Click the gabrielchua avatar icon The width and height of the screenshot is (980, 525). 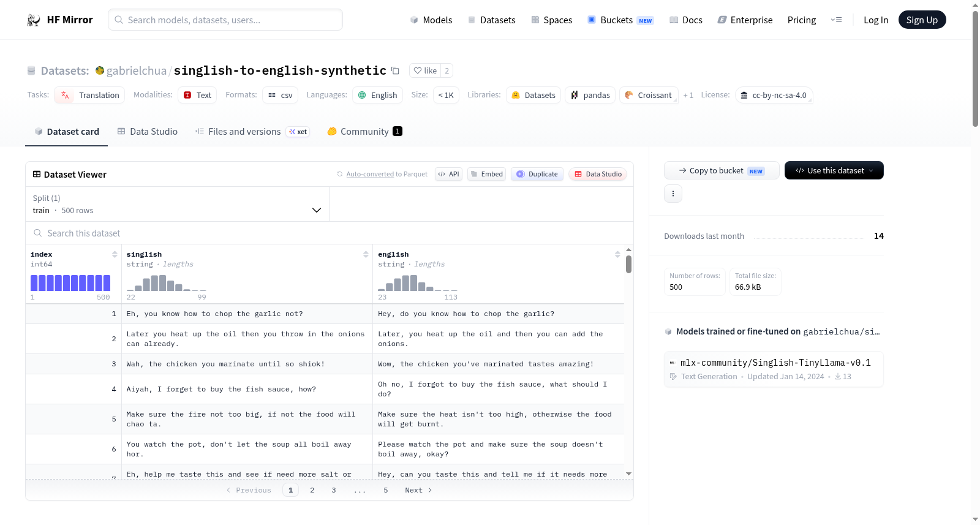(x=100, y=70)
